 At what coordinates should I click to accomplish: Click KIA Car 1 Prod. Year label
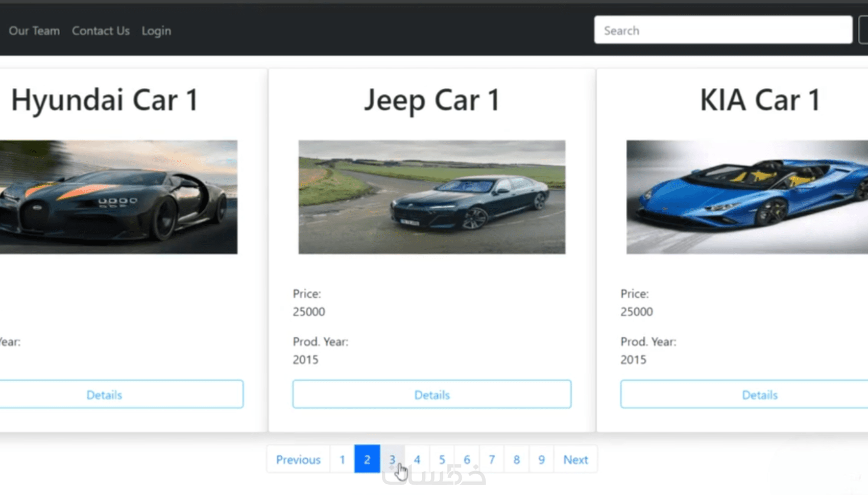(x=648, y=342)
